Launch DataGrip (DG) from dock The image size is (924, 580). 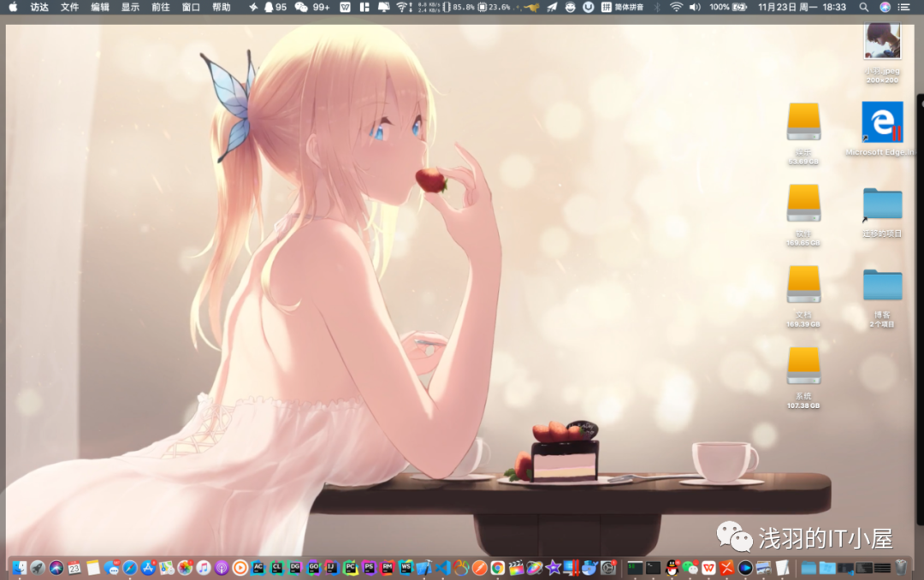tap(294, 568)
